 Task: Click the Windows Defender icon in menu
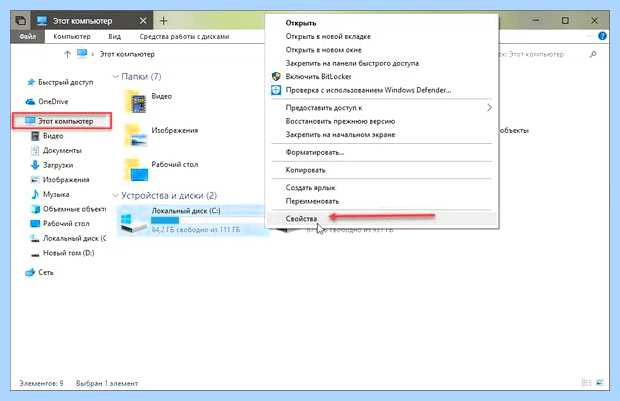point(276,90)
